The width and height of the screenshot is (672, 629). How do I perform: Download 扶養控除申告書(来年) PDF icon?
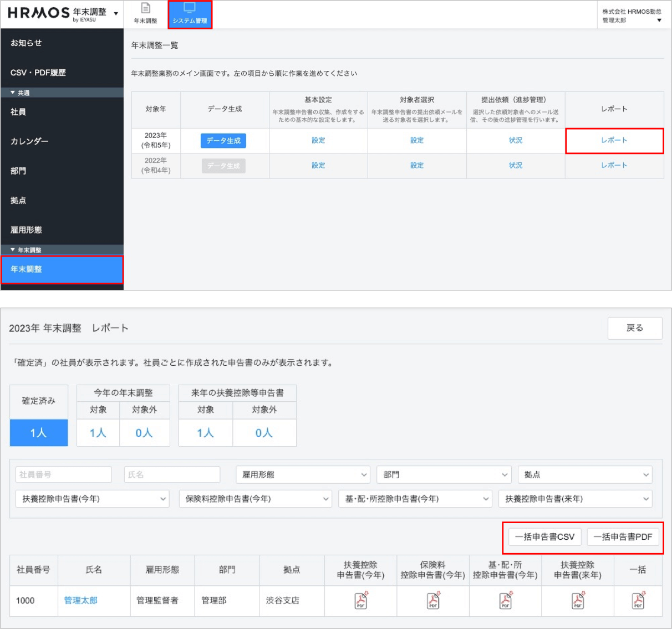(577, 601)
